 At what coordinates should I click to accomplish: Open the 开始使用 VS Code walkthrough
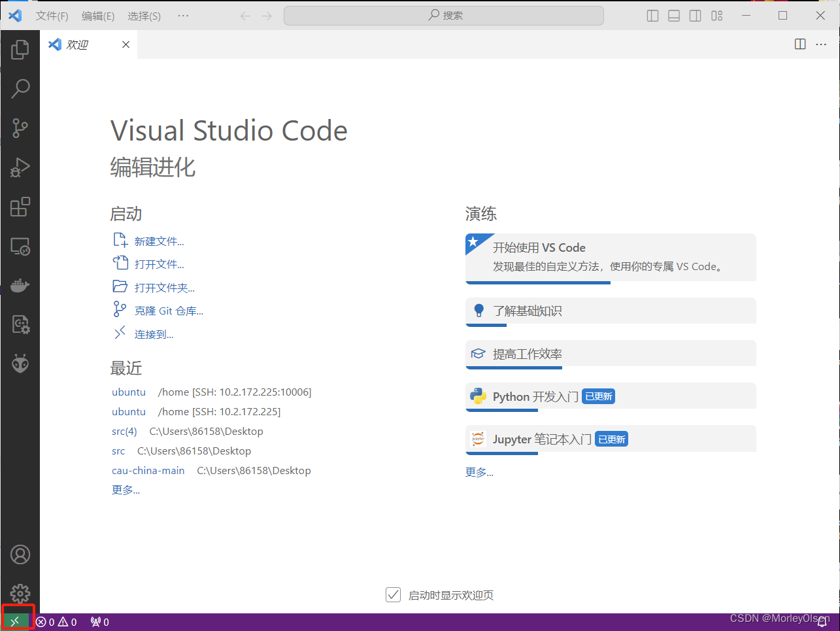click(611, 258)
